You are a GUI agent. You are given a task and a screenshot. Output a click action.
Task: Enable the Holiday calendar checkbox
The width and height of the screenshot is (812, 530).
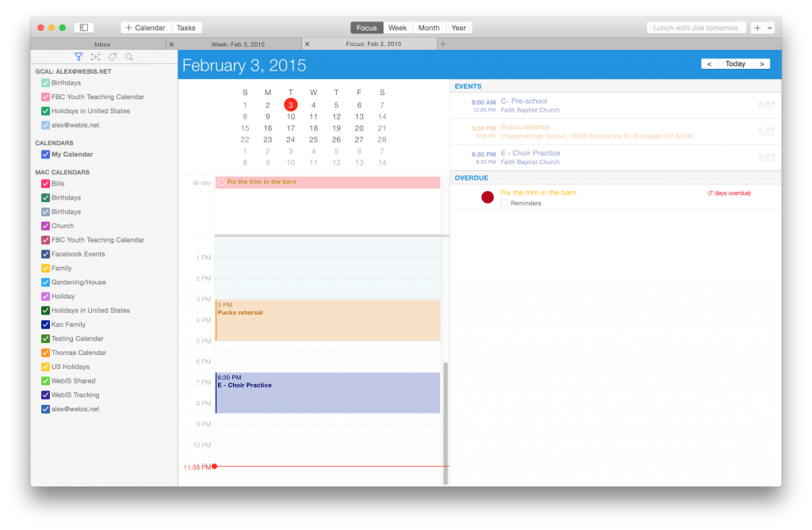tap(45, 296)
